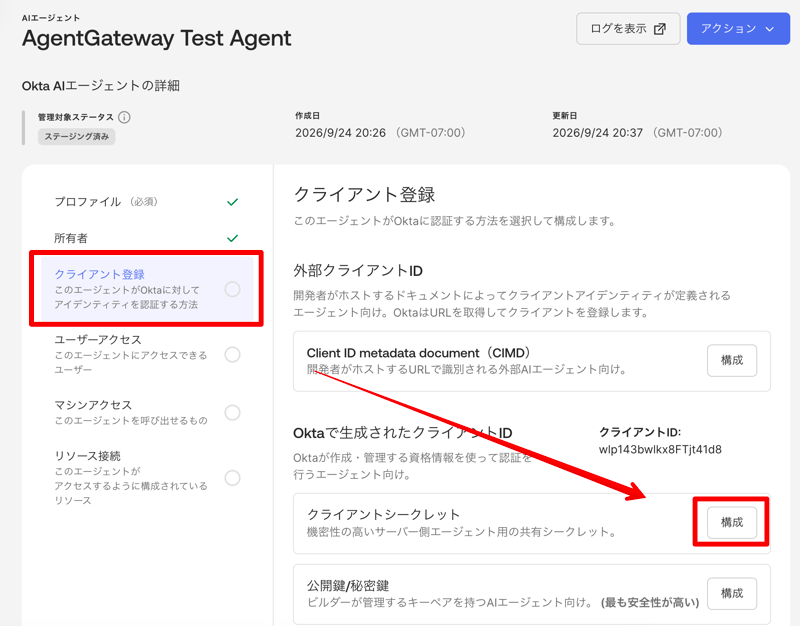Click 構成 for Client ID metadata document (CIMD)
The height and width of the screenshot is (626, 800).
pos(732,361)
